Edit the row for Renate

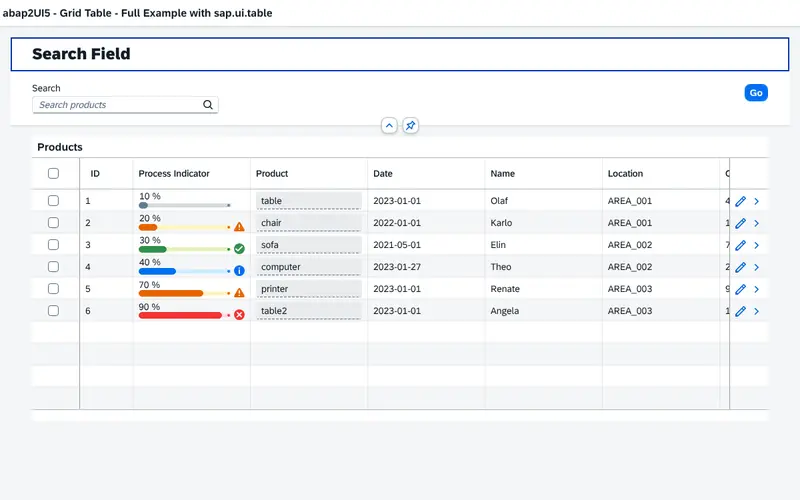point(740,289)
